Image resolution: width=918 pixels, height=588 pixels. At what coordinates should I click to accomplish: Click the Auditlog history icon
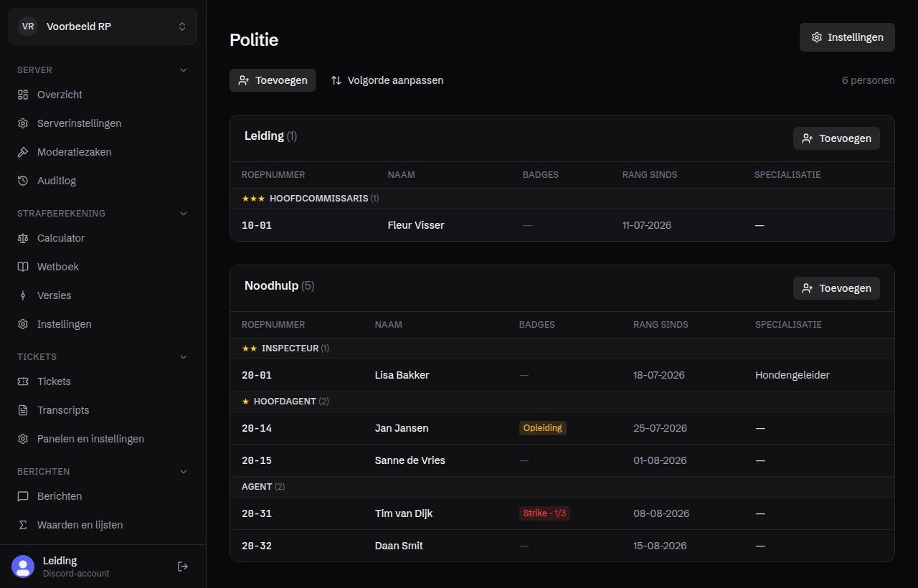[x=23, y=181]
